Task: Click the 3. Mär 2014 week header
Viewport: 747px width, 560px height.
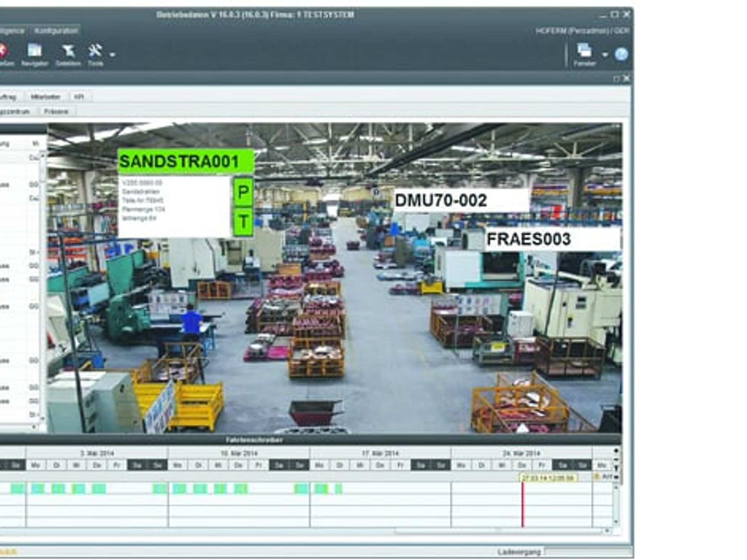Action: click(x=97, y=453)
